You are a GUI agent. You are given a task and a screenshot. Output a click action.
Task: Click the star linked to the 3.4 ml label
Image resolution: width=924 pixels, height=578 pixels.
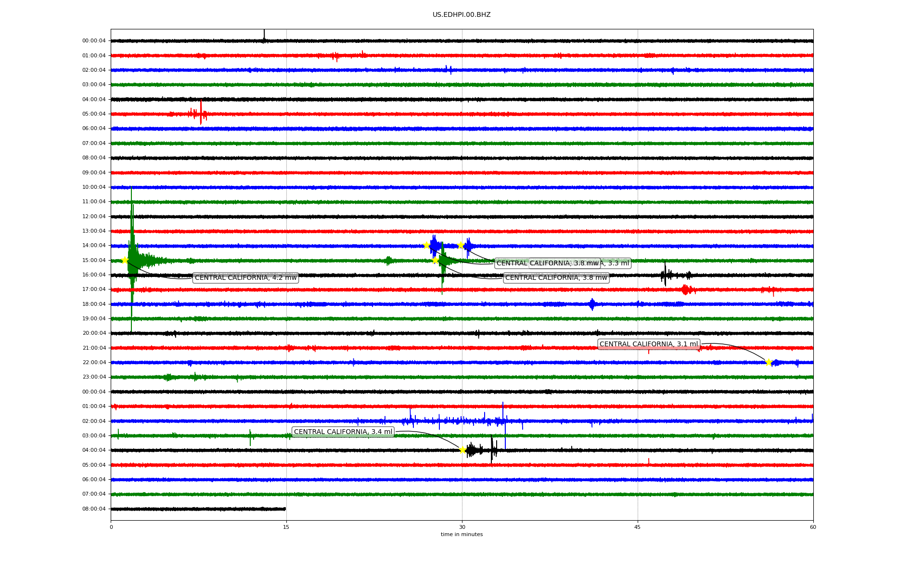pos(462,450)
